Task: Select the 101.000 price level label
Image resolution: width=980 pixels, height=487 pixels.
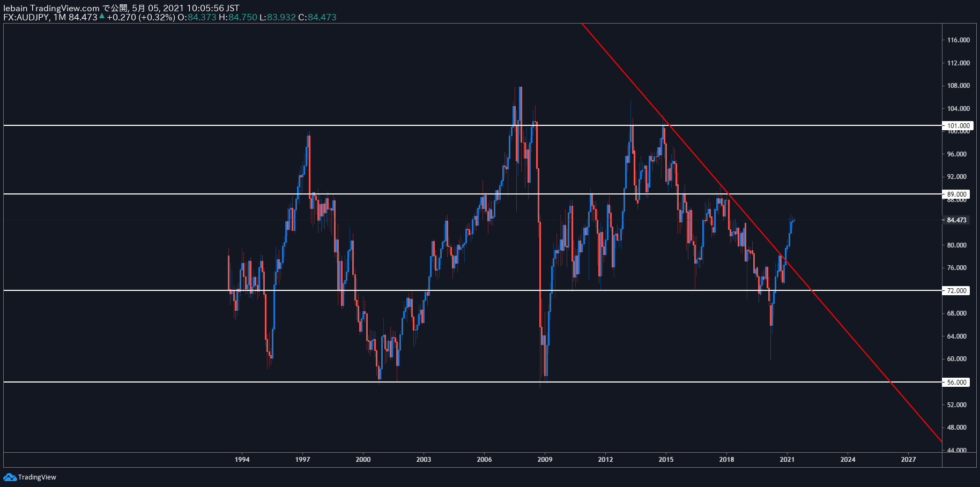Action: pyautogui.click(x=957, y=126)
